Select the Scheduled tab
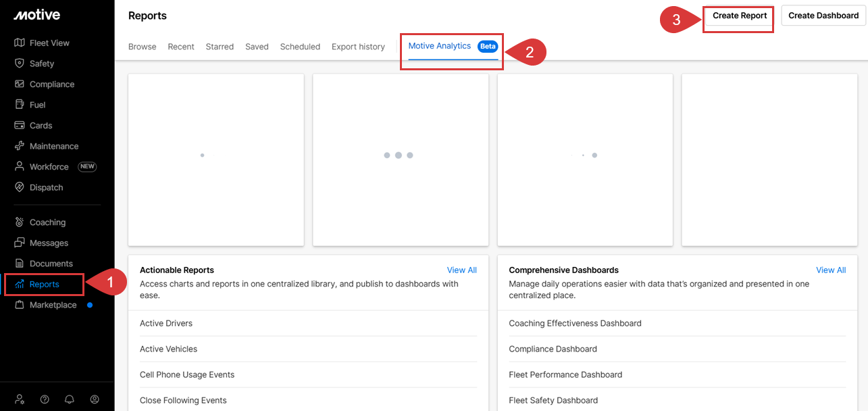The image size is (868, 411). 300,47
